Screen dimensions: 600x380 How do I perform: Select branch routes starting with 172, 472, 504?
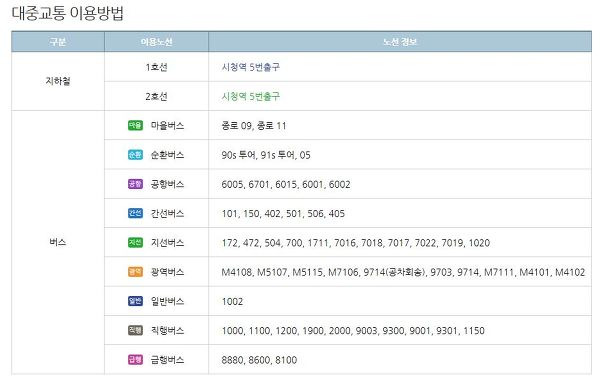356,243
